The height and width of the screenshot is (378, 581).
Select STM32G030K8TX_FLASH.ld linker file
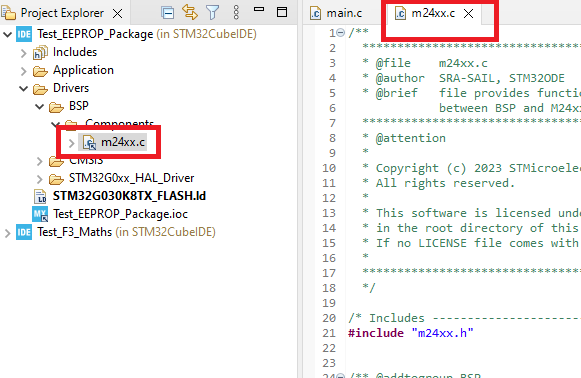129,196
